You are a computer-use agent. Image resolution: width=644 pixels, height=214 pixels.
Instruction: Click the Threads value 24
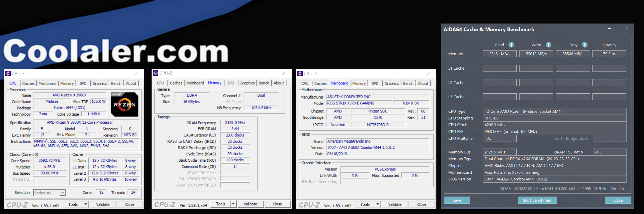(133, 192)
